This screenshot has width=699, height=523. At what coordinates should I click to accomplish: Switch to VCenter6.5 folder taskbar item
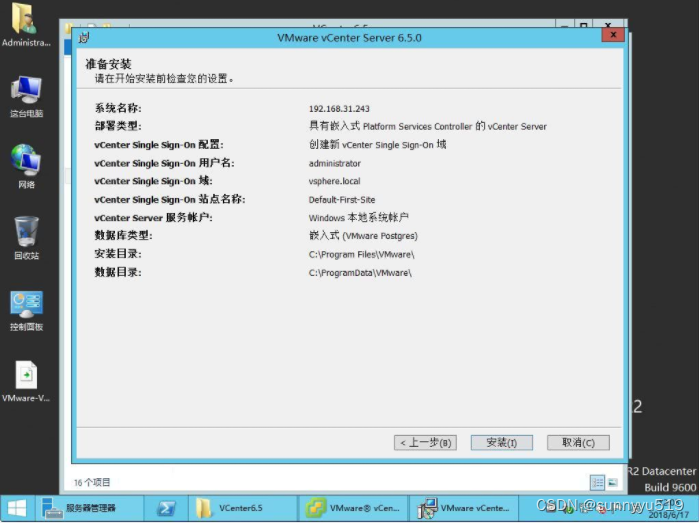point(242,508)
